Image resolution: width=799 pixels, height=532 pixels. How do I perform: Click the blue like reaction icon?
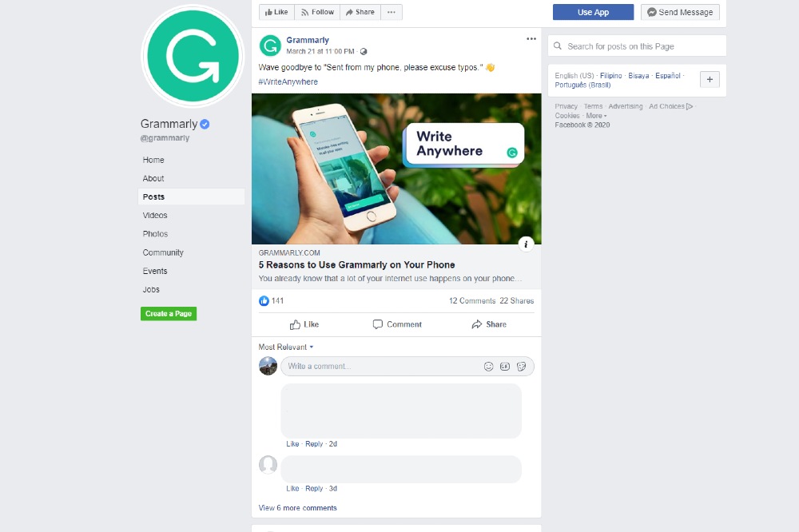pyautogui.click(x=264, y=300)
